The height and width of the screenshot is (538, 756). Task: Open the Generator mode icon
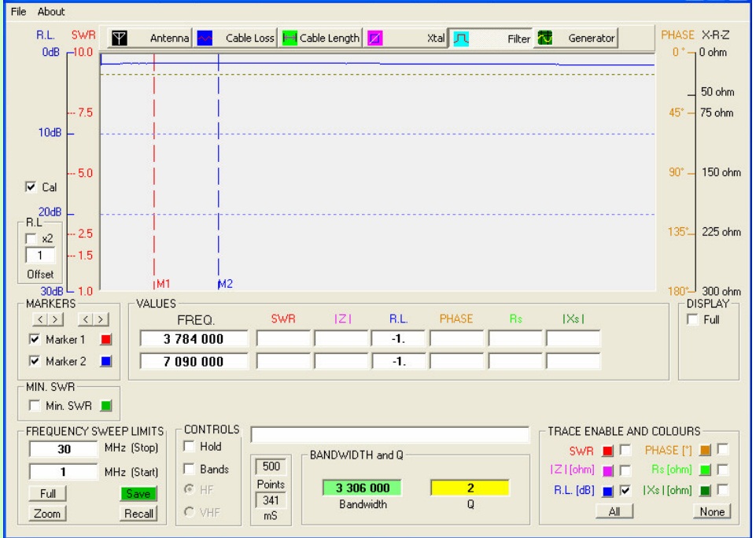(544, 38)
